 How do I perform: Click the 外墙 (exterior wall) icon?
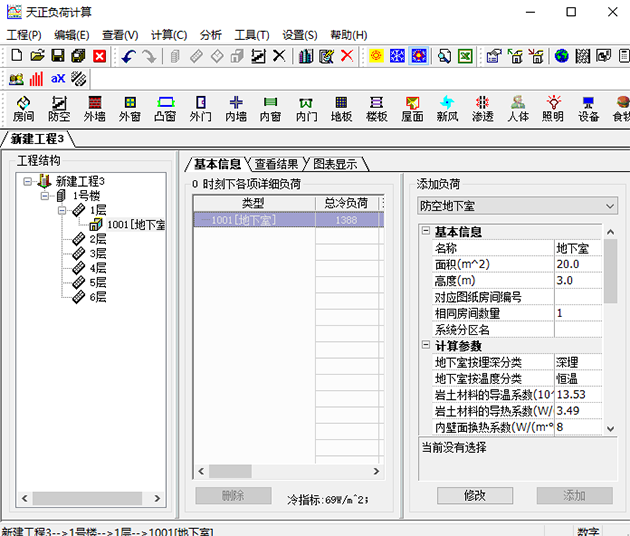click(x=94, y=108)
